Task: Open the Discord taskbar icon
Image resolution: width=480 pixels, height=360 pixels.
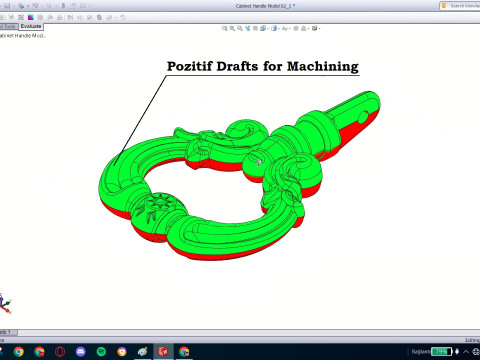Action: pos(80,351)
